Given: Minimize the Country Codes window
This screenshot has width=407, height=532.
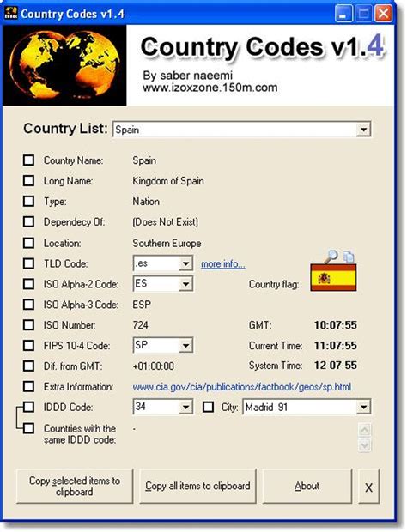Looking at the screenshot, I should (343, 14).
